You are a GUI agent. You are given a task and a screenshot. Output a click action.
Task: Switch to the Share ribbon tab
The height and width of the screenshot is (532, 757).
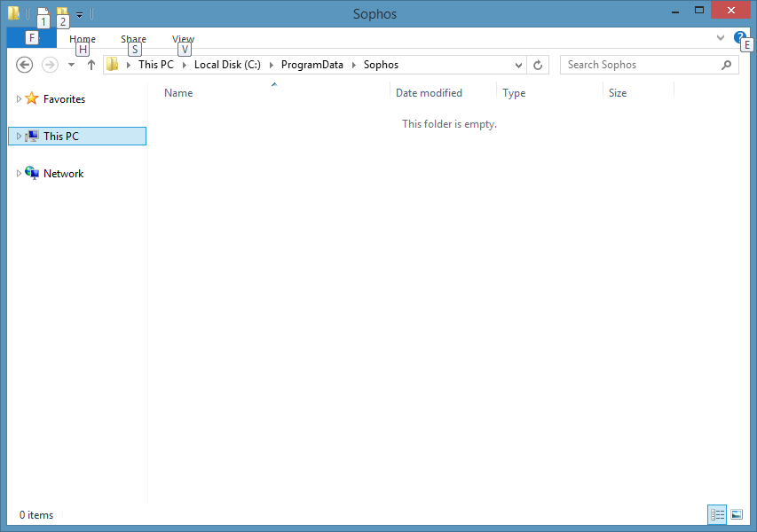point(133,39)
